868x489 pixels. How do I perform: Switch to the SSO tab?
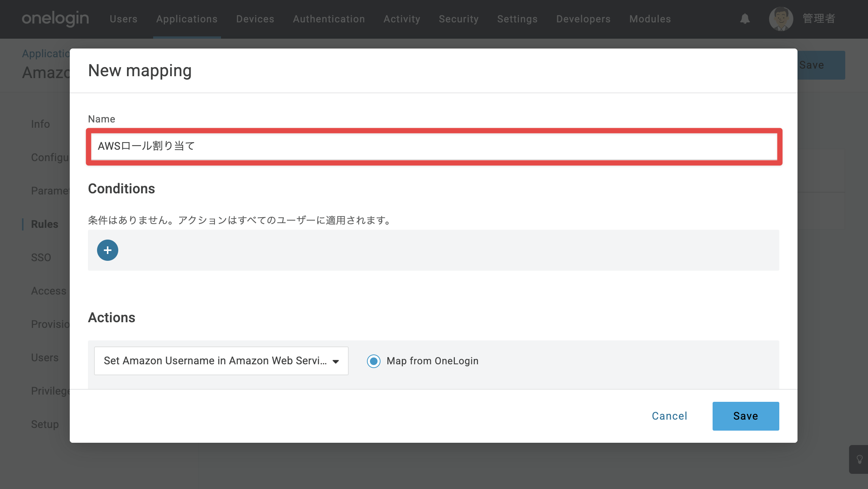coord(41,257)
